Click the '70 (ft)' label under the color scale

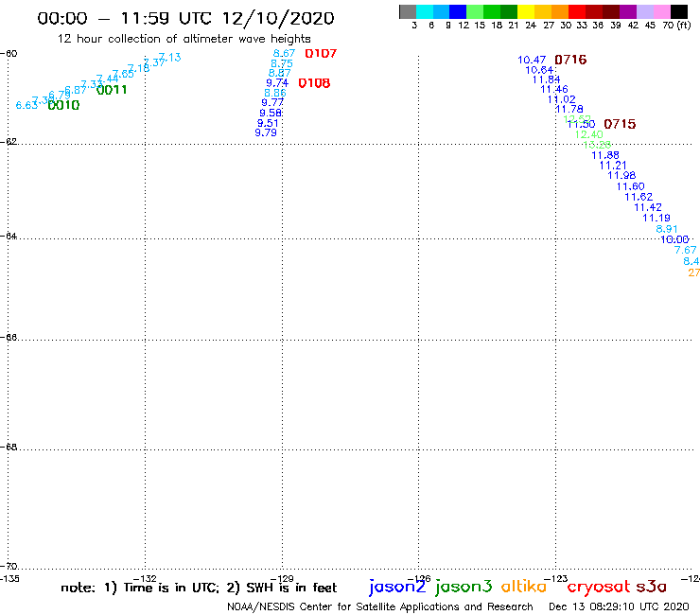[676, 26]
